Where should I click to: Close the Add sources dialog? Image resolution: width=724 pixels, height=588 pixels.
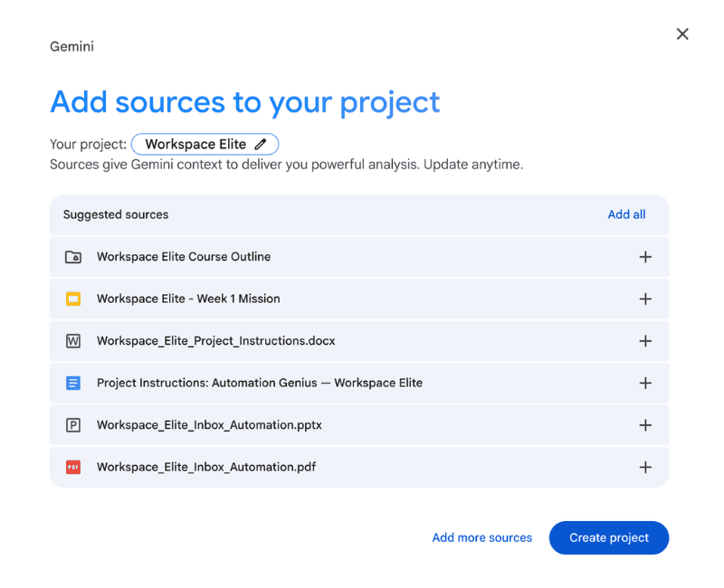682,34
